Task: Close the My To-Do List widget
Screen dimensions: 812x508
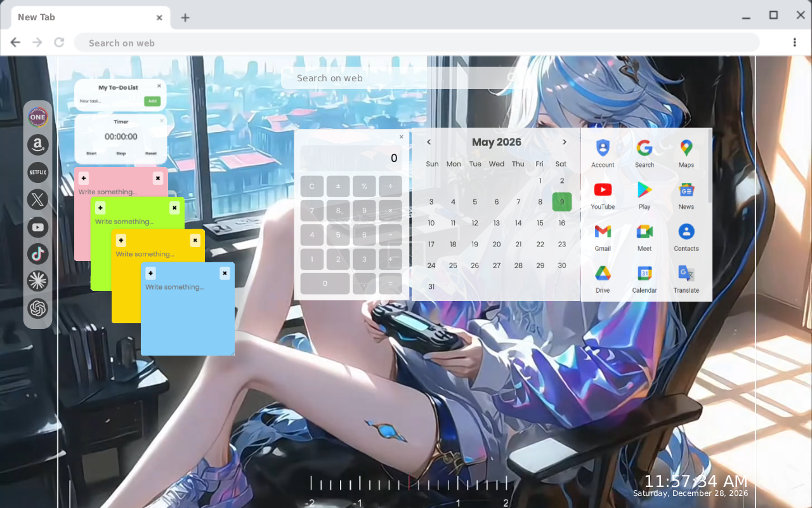Action: click(x=159, y=85)
